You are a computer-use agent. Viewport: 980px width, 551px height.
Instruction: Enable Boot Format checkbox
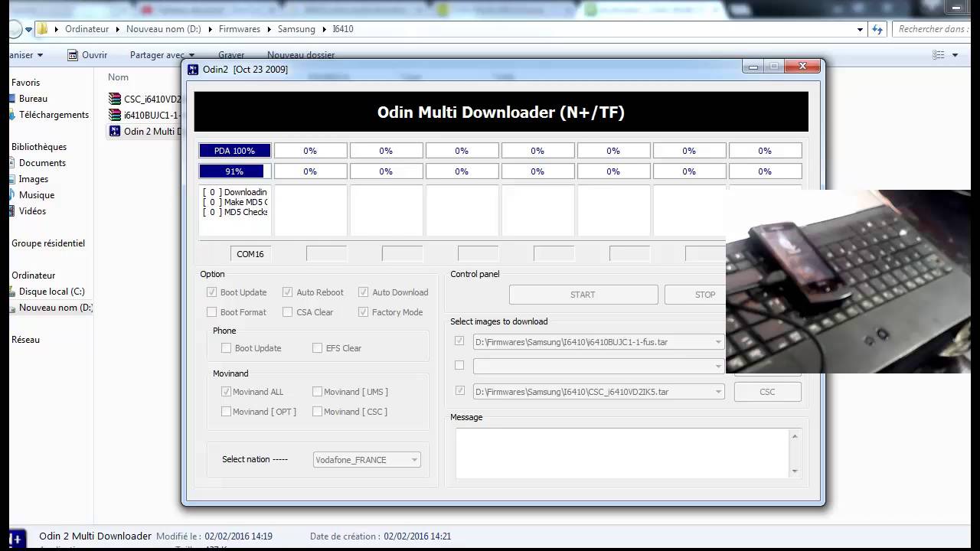coord(211,312)
